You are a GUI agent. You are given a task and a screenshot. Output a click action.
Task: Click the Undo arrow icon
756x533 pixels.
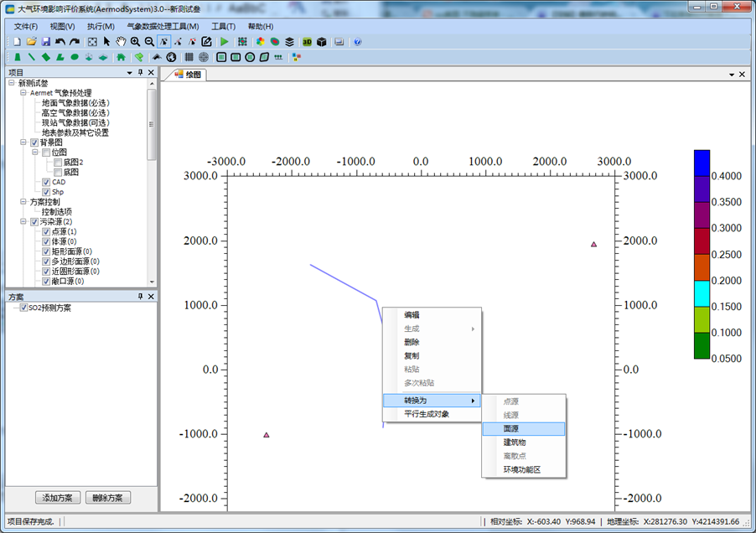click(60, 42)
